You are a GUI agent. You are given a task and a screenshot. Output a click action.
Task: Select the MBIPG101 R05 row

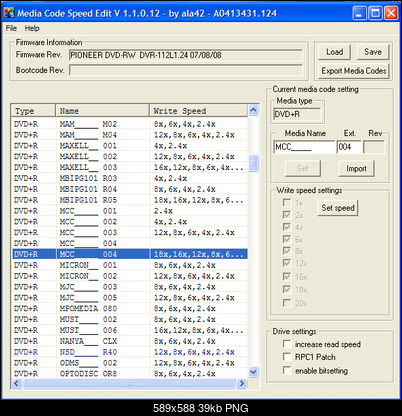[x=130, y=200]
